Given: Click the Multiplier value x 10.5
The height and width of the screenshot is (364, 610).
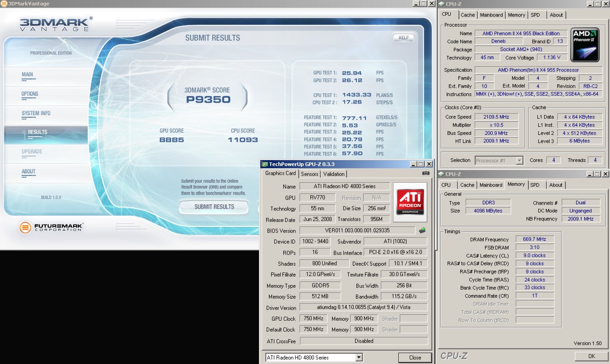Looking at the screenshot, I should point(496,125).
